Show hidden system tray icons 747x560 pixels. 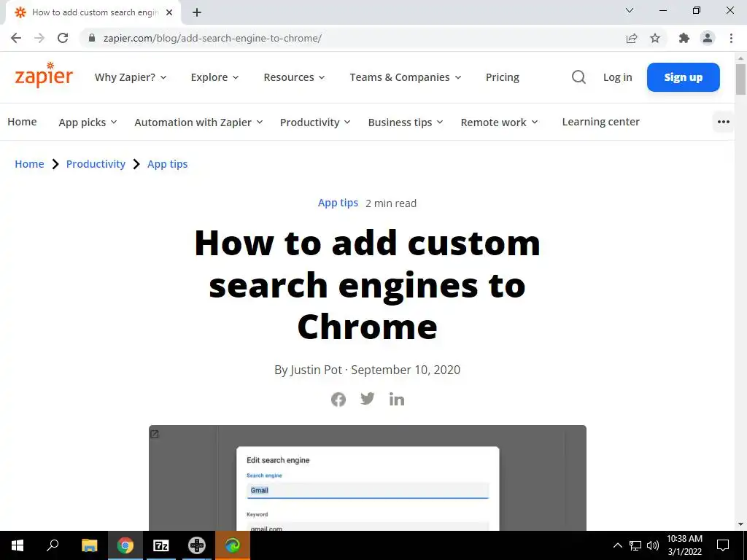click(x=617, y=545)
